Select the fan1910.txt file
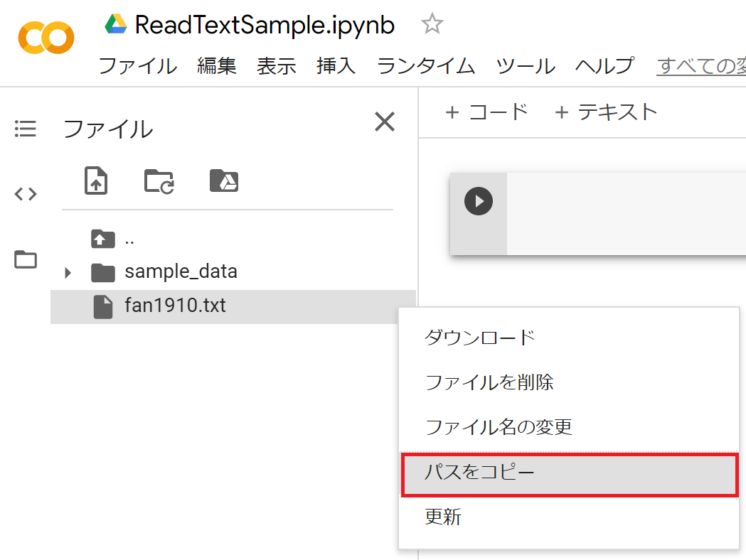 pos(175,306)
